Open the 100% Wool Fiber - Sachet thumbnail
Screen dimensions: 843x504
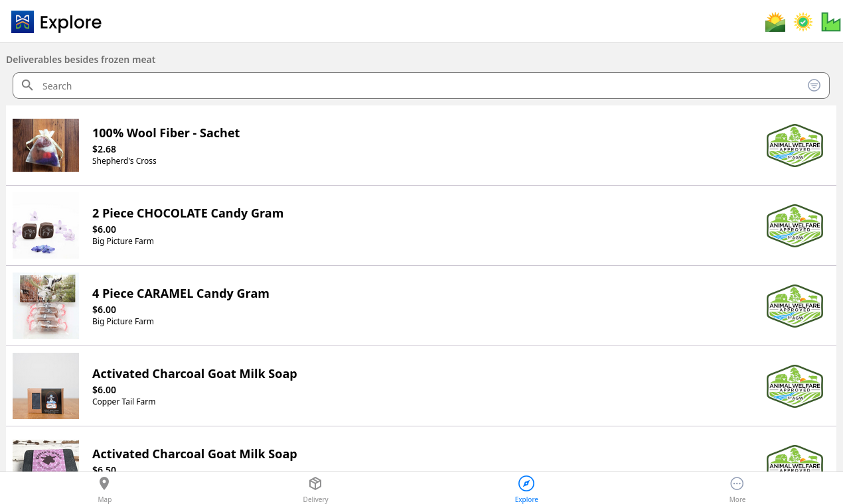(46, 145)
